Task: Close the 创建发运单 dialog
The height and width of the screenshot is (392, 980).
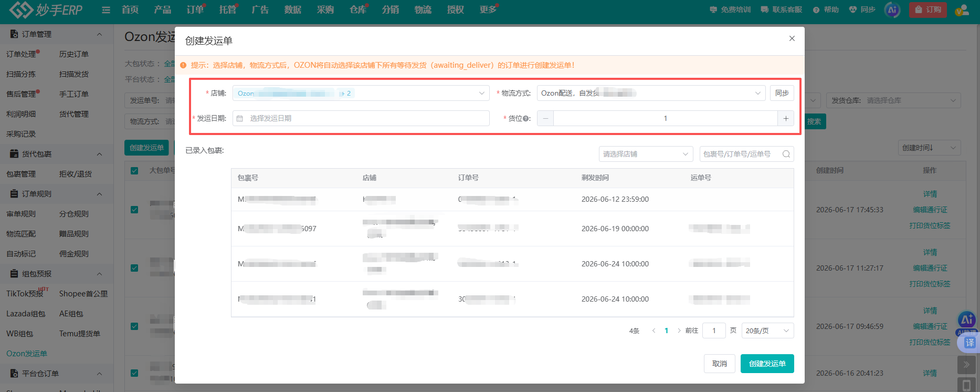Action: coord(792,38)
